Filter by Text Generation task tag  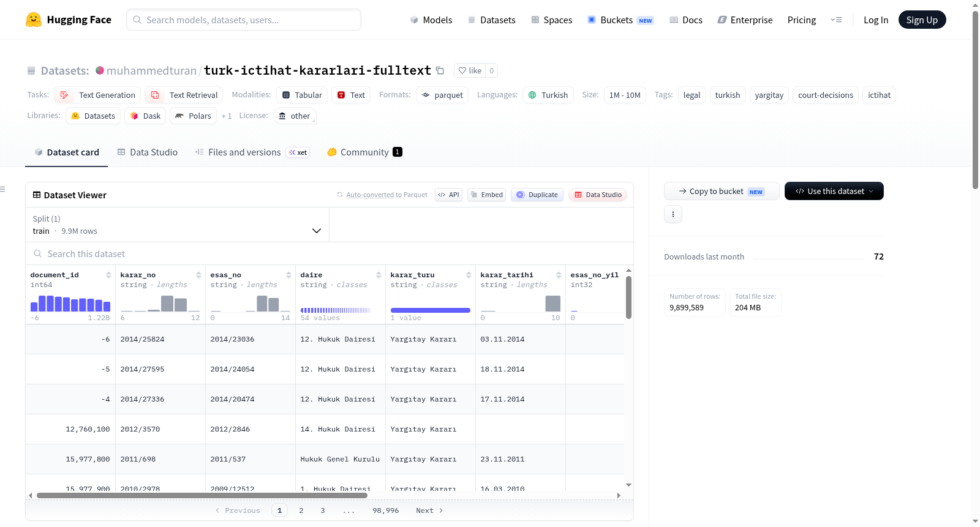tap(97, 95)
